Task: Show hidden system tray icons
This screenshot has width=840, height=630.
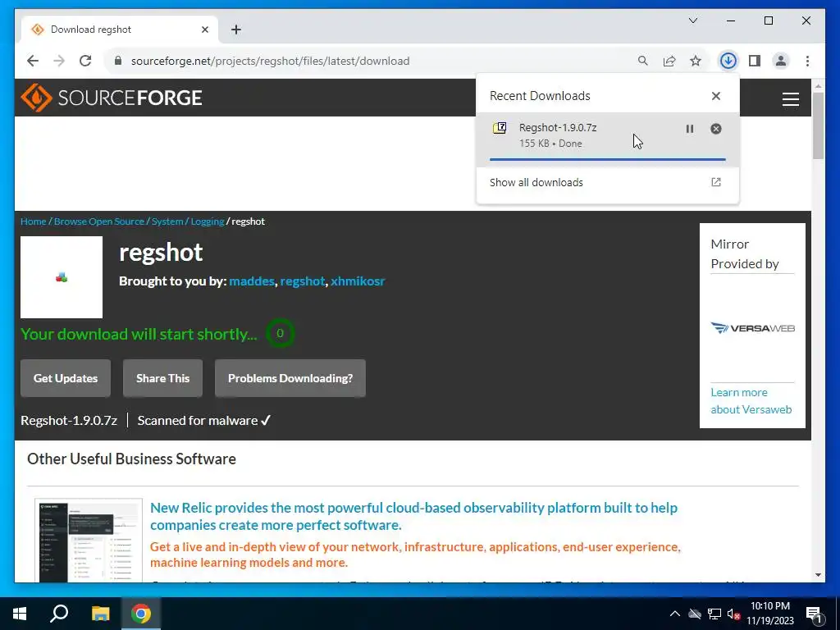Action: [x=675, y=614]
